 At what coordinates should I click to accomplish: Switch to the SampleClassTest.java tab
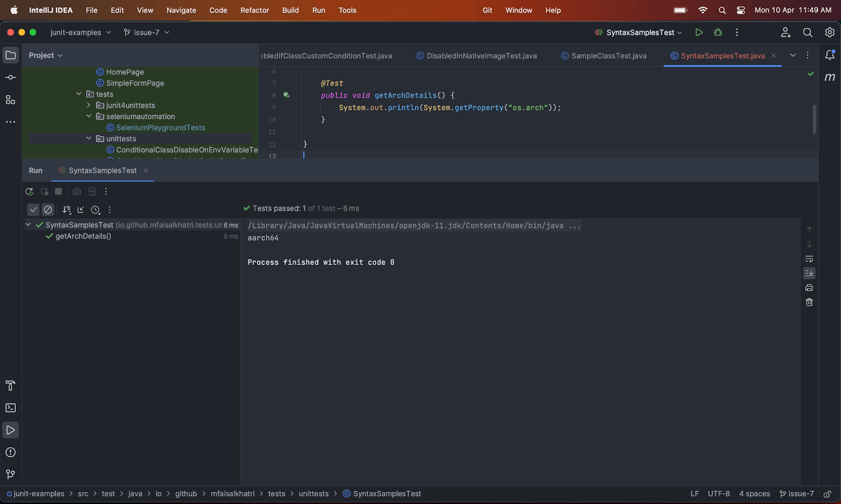[608, 56]
